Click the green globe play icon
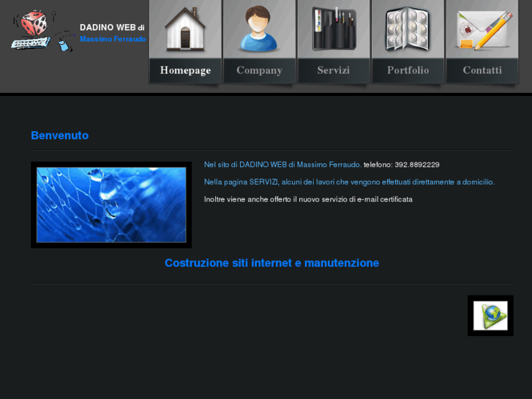This screenshot has height=399, width=532. pyautogui.click(x=490, y=316)
